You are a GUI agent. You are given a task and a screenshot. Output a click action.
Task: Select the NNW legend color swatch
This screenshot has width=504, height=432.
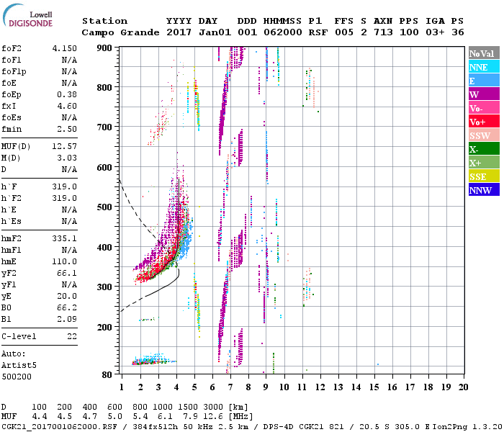pyautogui.click(x=484, y=190)
